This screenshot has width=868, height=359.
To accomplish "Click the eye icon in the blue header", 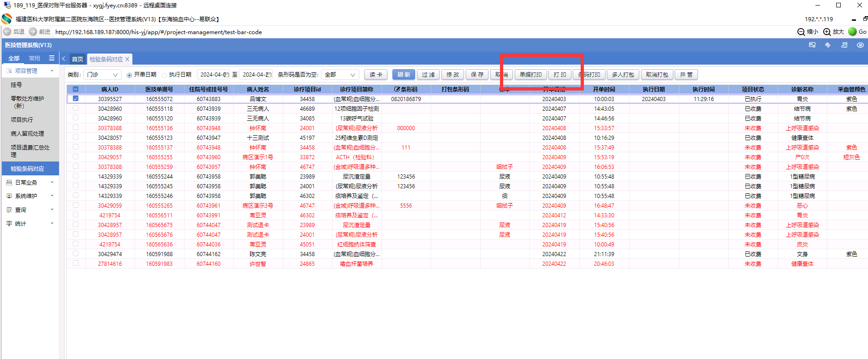I will click(x=860, y=45).
